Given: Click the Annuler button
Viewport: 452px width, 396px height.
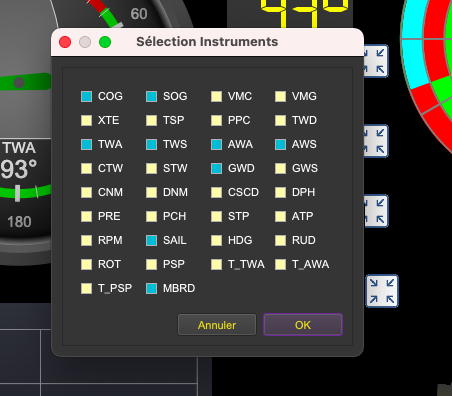Looking at the screenshot, I should tap(217, 325).
